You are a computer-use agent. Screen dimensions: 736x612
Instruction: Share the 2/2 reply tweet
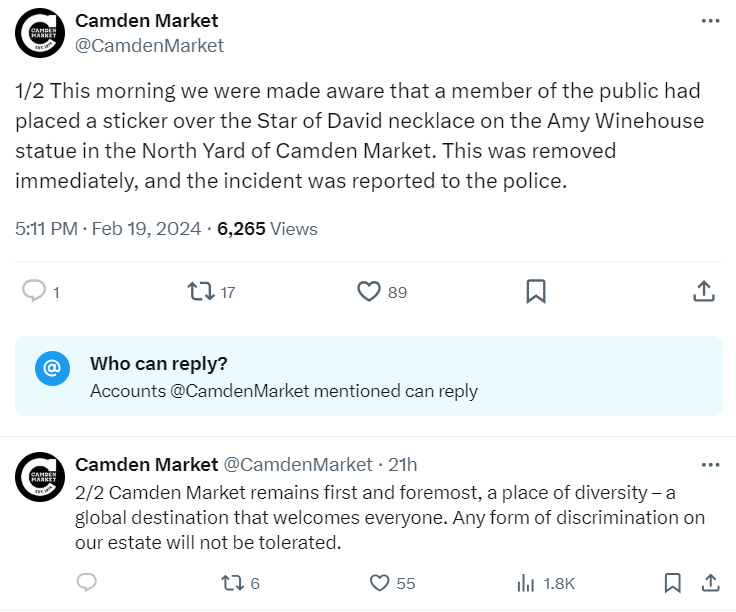click(711, 583)
